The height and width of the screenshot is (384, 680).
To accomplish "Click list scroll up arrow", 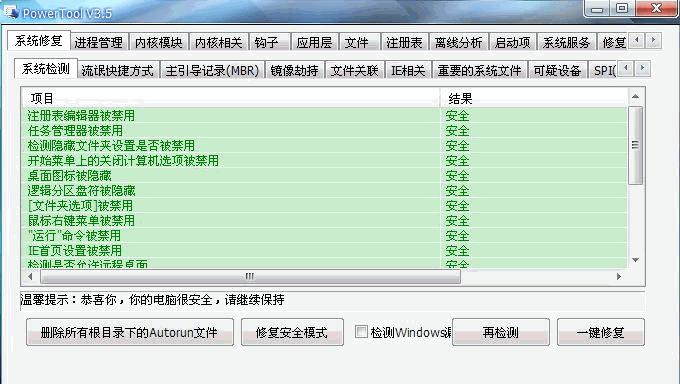I will click(x=635, y=96).
